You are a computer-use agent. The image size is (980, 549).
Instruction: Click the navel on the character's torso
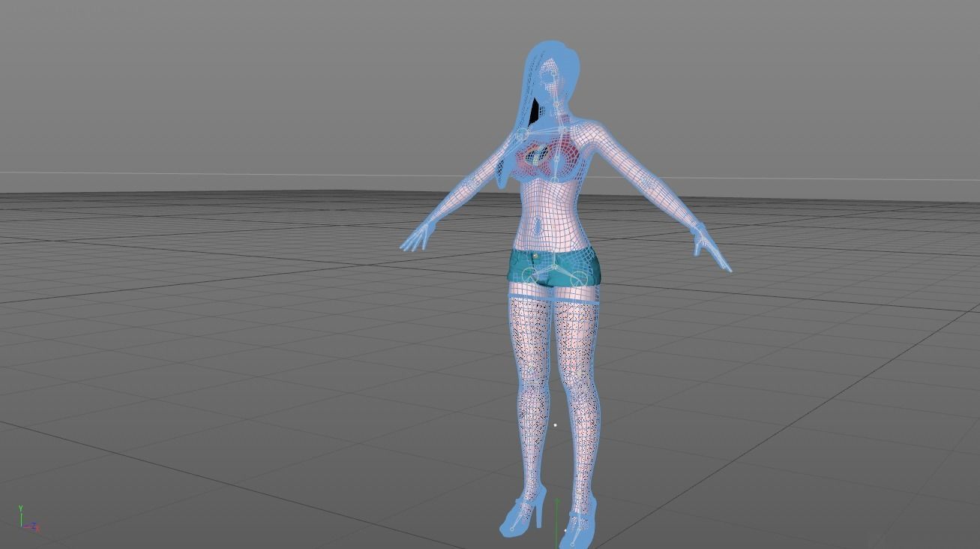pos(538,225)
